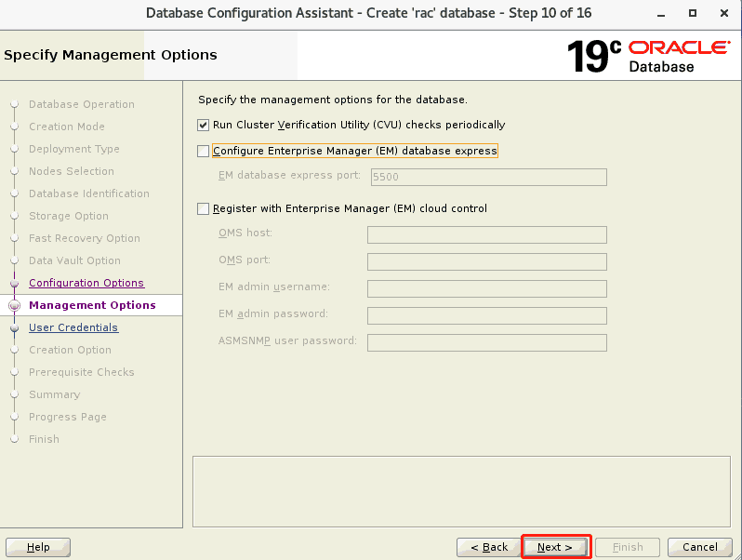
Task: Click 'Specify the management options' text
Action: tap(333, 100)
